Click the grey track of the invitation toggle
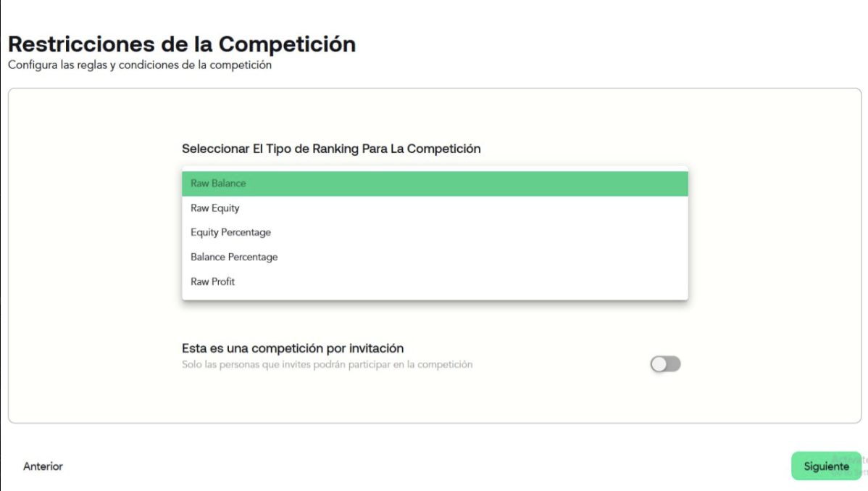The height and width of the screenshot is (491, 868). coord(674,364)
